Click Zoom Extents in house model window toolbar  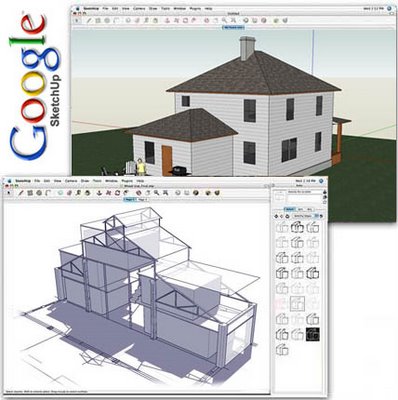232,20
